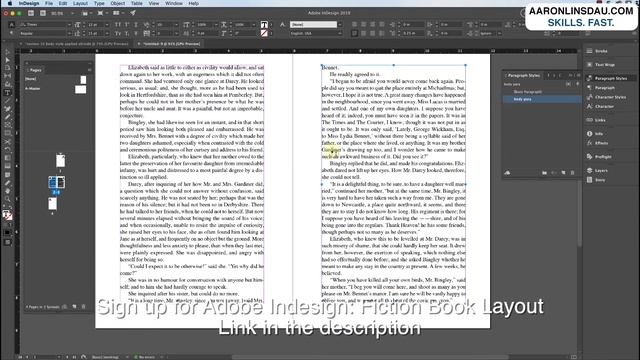Click the Publish Online rocket icon

(x=133, y=13)
